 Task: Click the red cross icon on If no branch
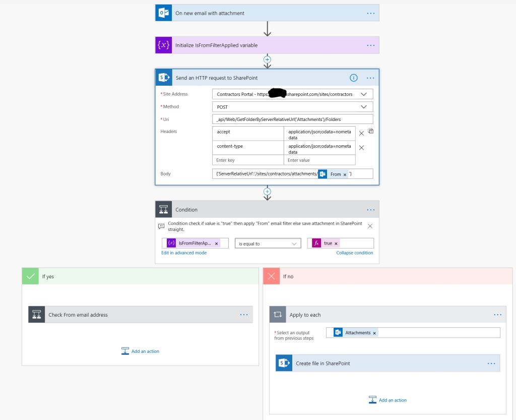[x=271, y=276]
